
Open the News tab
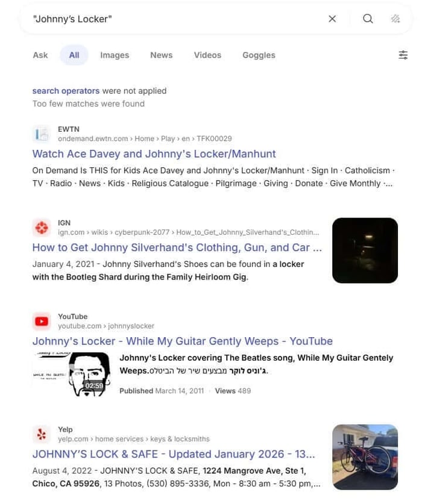coord(161,55)
